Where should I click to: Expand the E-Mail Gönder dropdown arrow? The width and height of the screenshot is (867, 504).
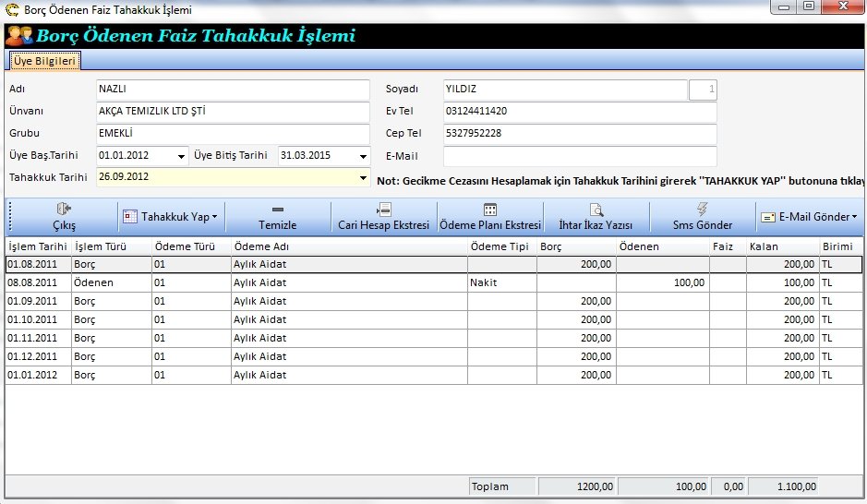(854, 217)
